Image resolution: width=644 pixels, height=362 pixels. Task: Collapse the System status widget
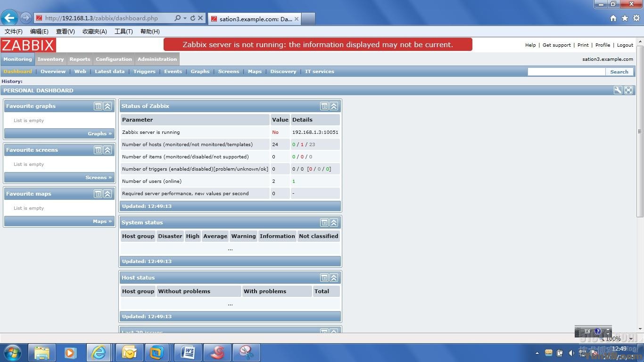pyautogui.click(x=334, y=222)
